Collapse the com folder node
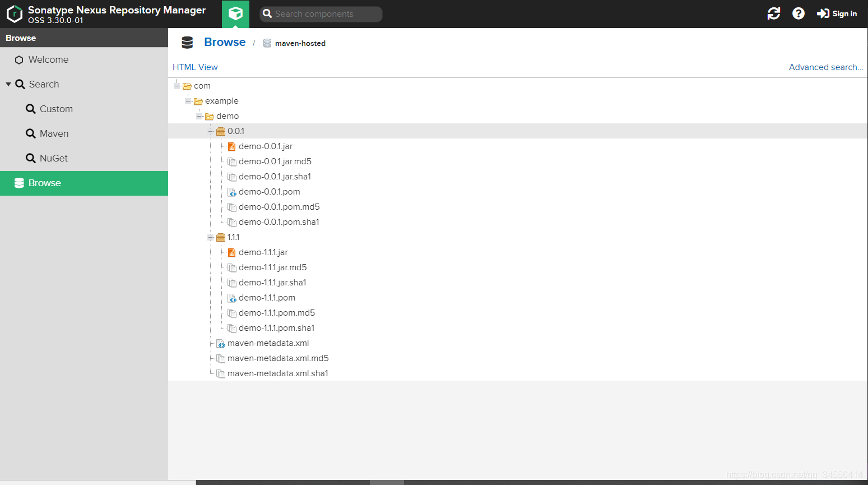The image size is (868, 485). pos(177,86)
